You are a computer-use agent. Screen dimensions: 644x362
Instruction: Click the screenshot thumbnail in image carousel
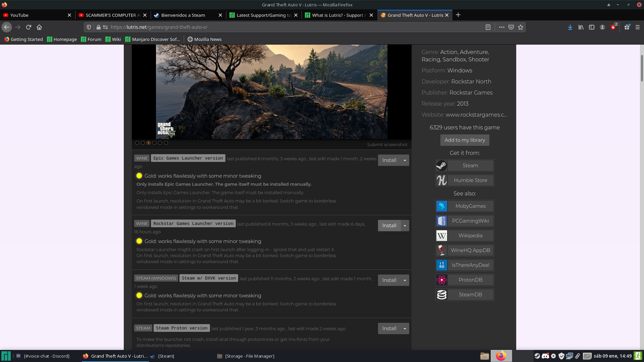149,142
